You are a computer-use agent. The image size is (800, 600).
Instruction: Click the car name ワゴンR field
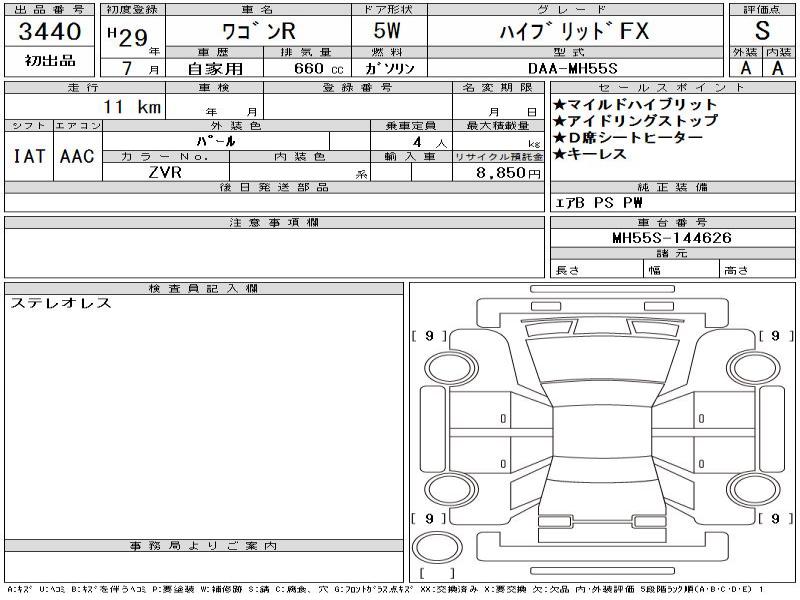pos(254,31)
